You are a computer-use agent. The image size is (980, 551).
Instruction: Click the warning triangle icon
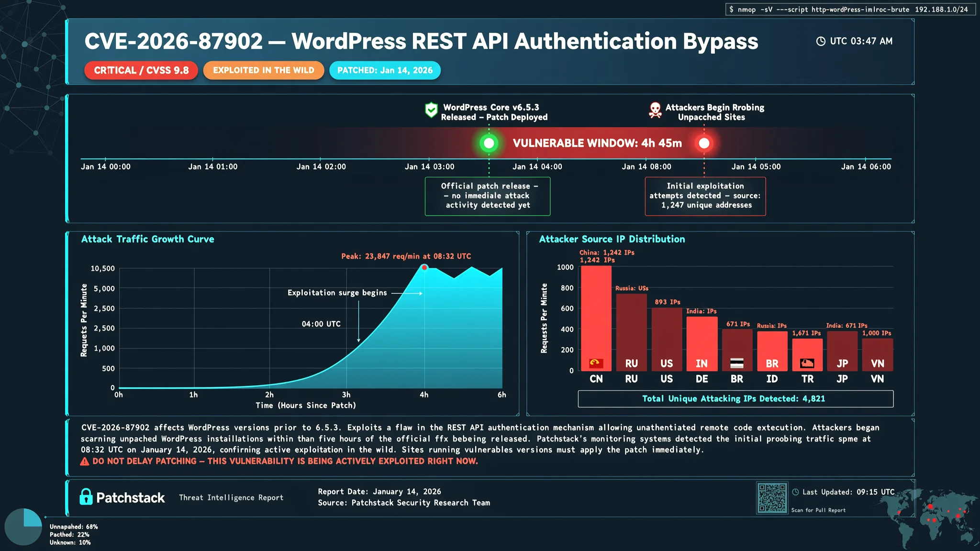click(x=85, y=462)
